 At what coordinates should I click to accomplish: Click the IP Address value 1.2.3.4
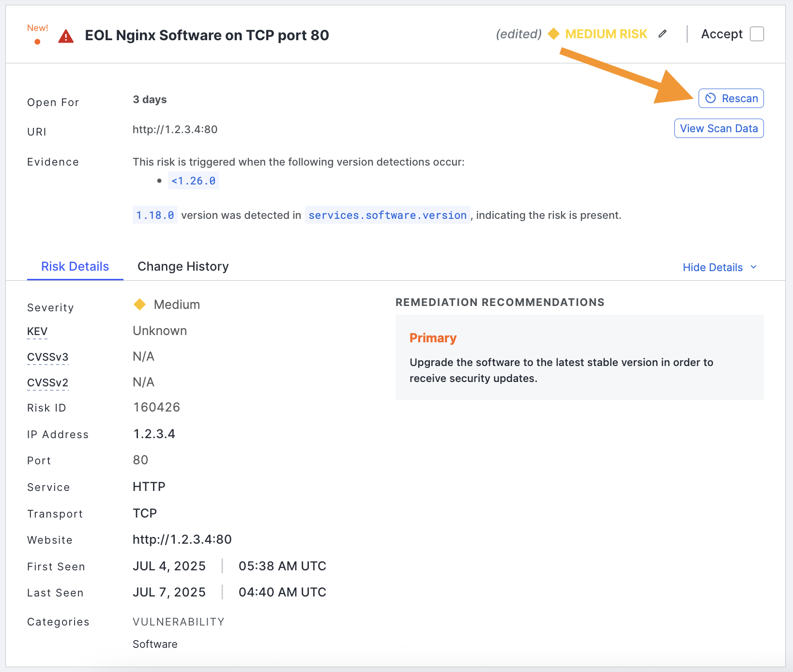point(154,434)
